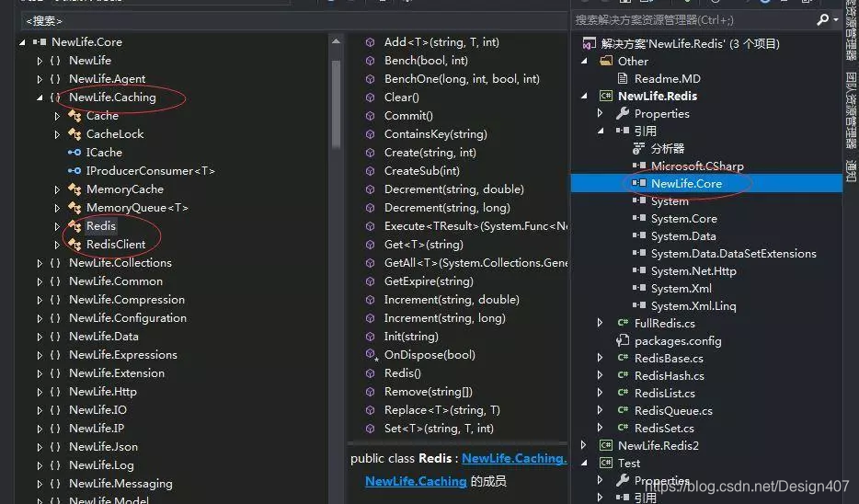Select the RedisQueue.cs file
This screenshot has width=859, height=504.
point(673,410)
